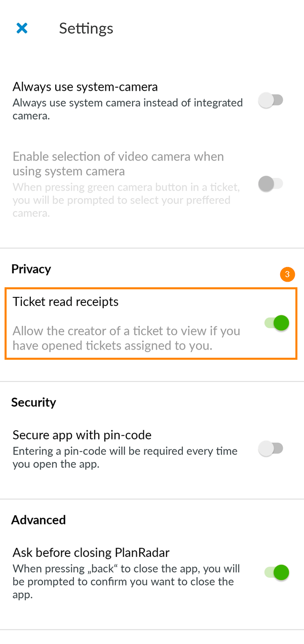Image resolution: width=304 pixels, height=644 pixels.
Task: Click the Settings title text
Action: pyautogui.click(x=86, y=29)
